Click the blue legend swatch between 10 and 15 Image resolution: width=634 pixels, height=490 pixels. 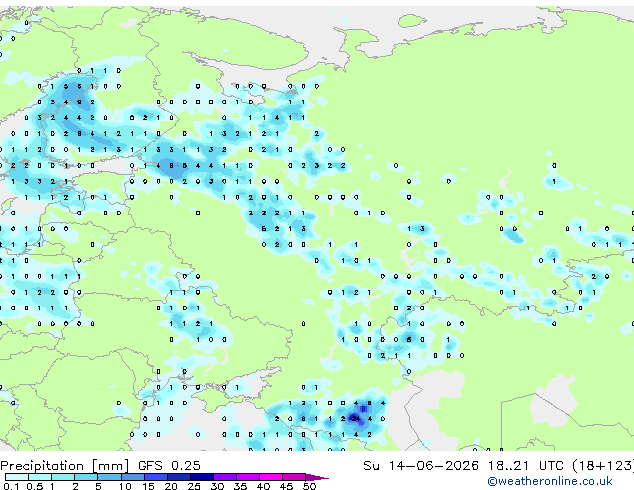click(x=132, y=477)
